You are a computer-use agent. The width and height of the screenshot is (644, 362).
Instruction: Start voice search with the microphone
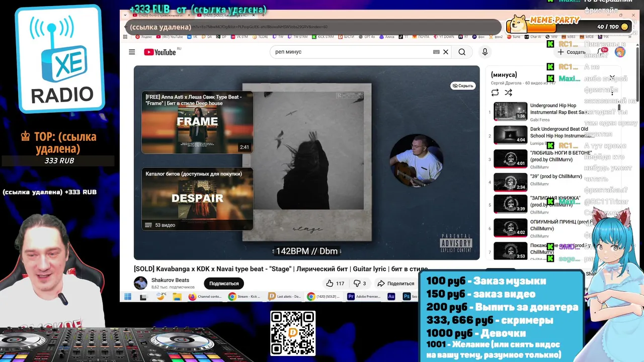click(x=485, y=52)
